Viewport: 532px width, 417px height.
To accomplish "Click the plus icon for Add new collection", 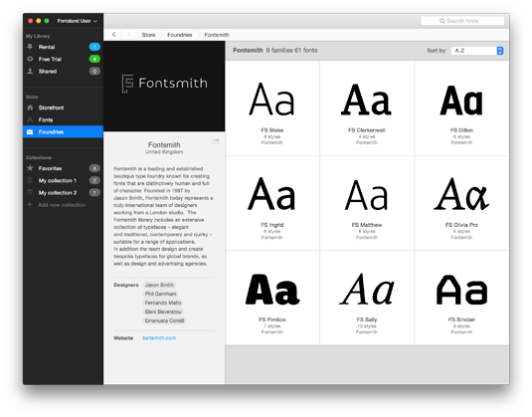I will tap(30, 204).
